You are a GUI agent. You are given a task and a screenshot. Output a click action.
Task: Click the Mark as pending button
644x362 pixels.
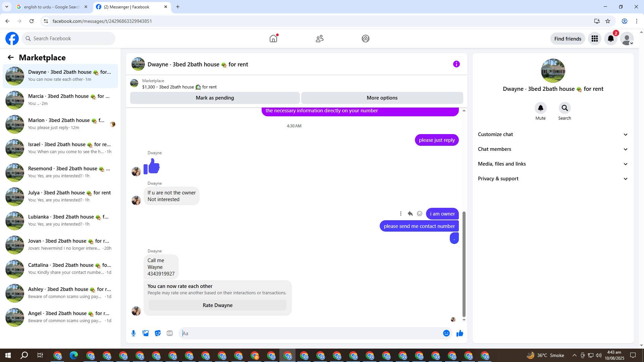tap(215, 98)
